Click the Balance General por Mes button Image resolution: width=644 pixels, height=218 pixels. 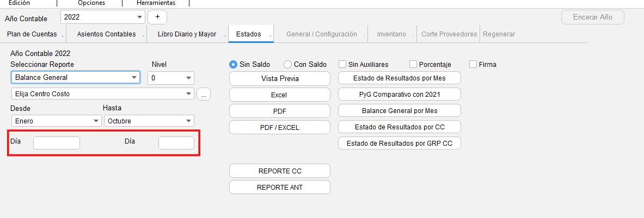tap(400, 111)
